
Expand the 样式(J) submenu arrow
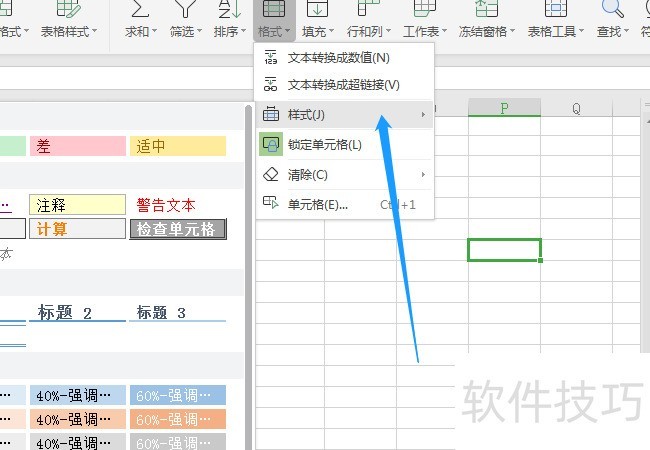(423, 114)
